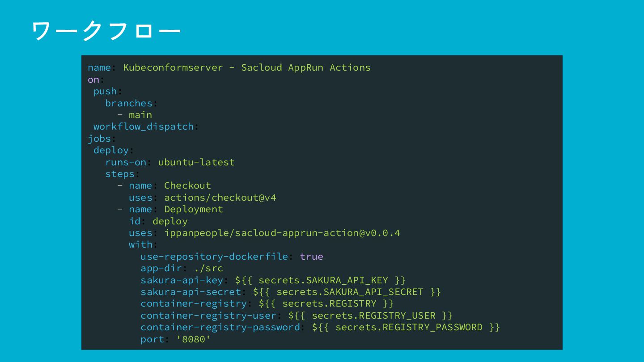The width and height of the screenshot is (644, 362).
Task: Click the 'container-registry' key ending in colon
Action: [x=194, y=304]
